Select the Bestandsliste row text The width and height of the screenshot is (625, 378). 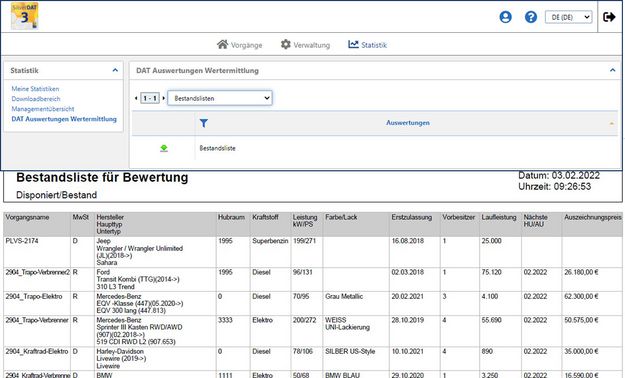click(x=217, y=148)
